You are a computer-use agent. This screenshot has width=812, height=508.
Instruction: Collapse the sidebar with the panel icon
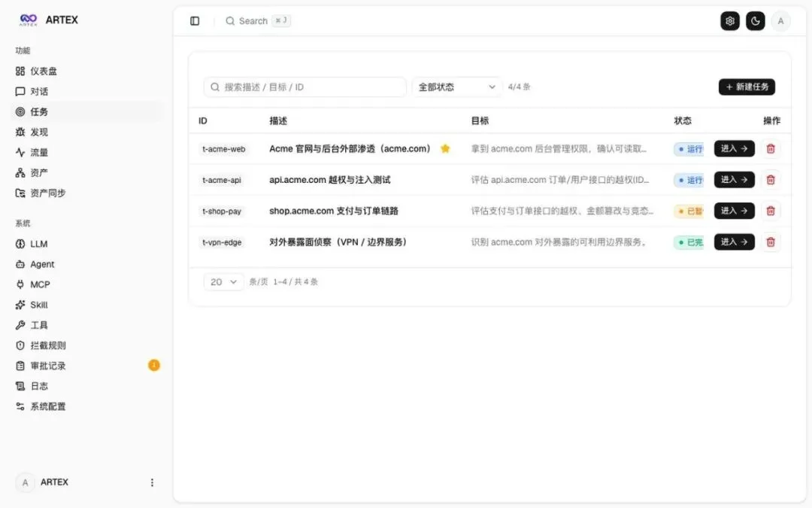point(195,21)
